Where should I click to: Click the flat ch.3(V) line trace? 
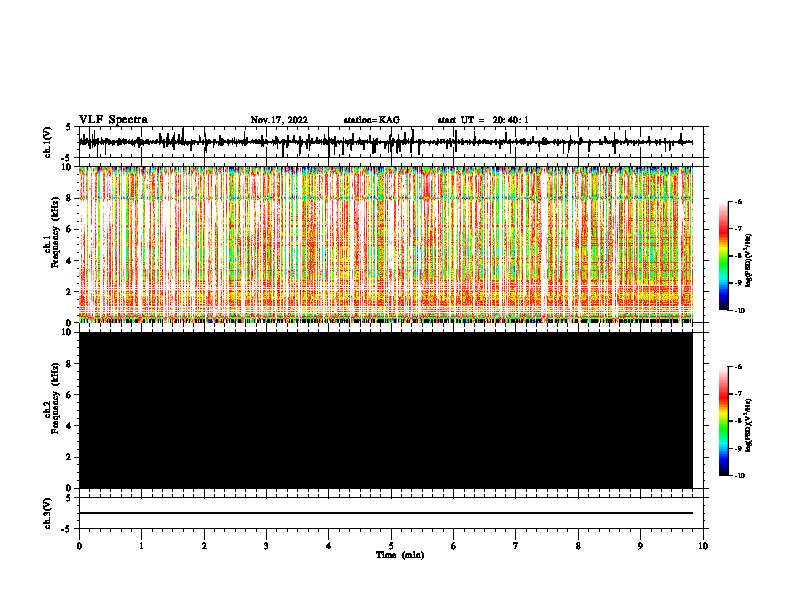coord(385,513)
